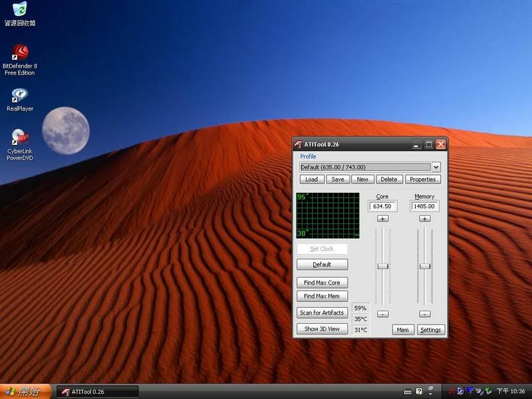Viewport: 532px width, 399px height.
Task: Open the RealPlayer desktop shortcut
Action: 20,96
